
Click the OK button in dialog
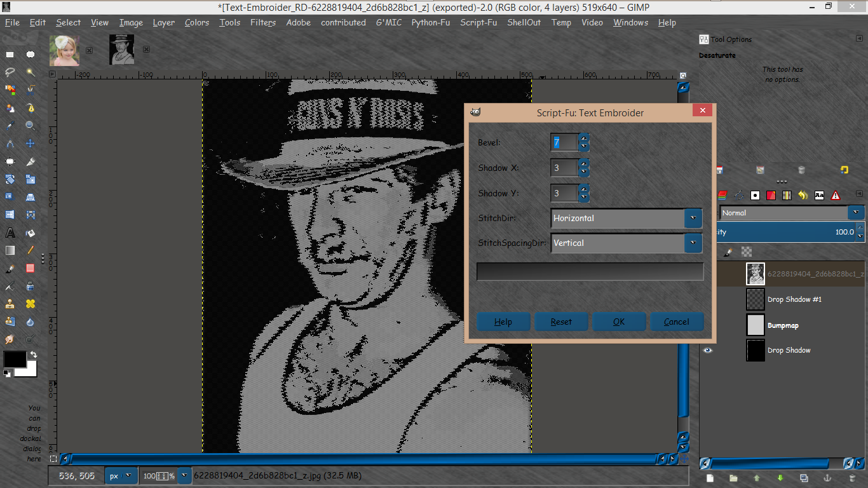(619, 322)
